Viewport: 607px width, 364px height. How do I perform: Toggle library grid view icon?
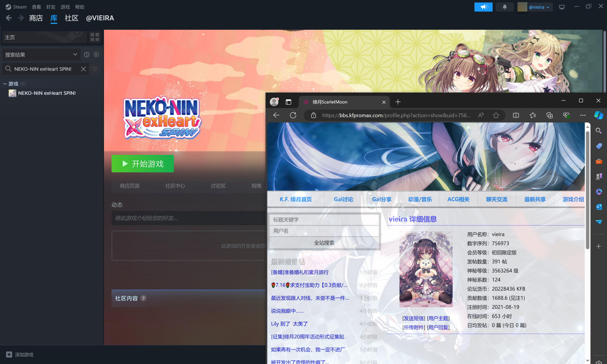pyautogui.click(x=95, y=37)
